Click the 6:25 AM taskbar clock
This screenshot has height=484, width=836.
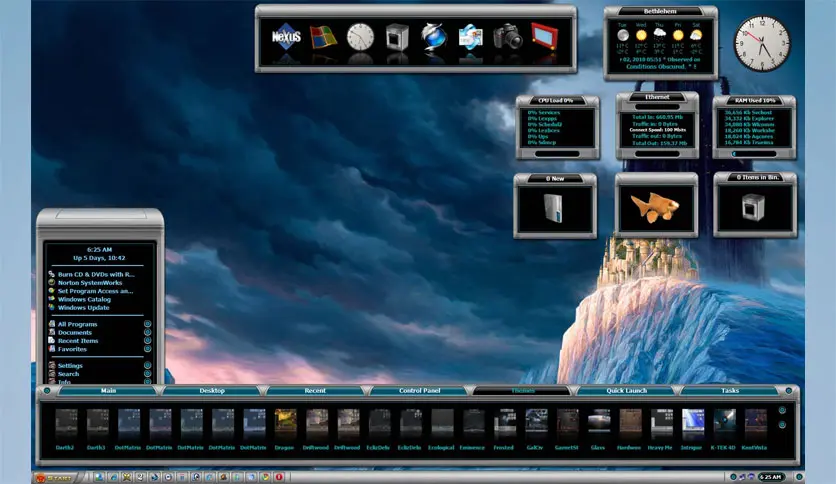click(770, 477)
